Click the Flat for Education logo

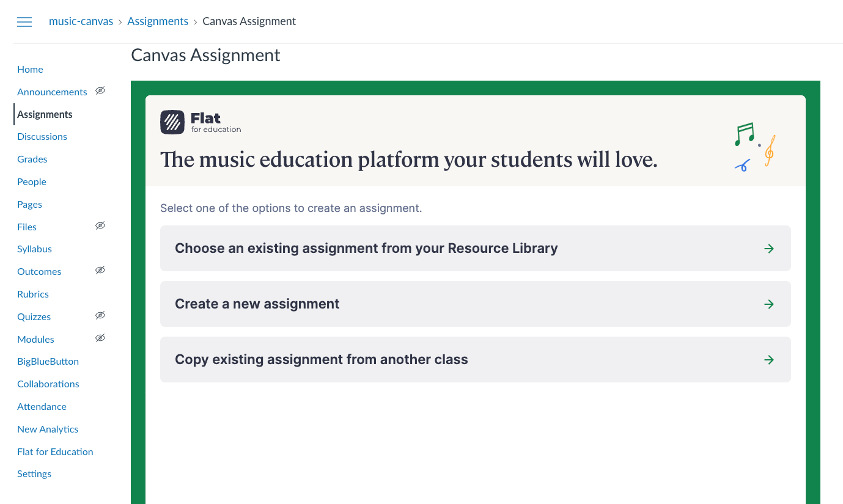tap(201, 122)
